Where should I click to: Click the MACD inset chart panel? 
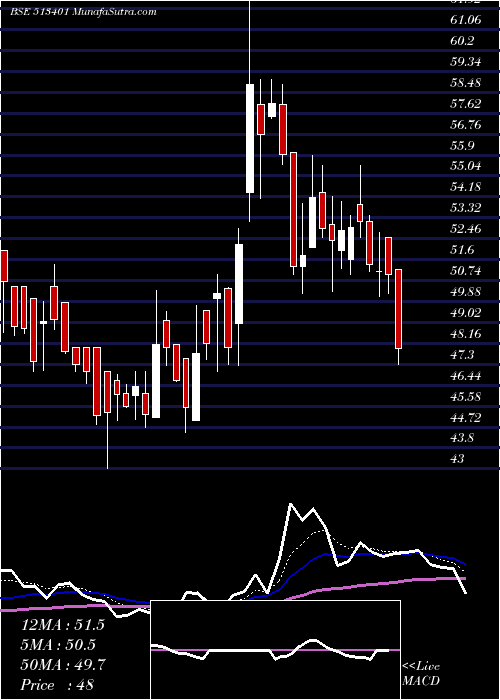point(276,650)
